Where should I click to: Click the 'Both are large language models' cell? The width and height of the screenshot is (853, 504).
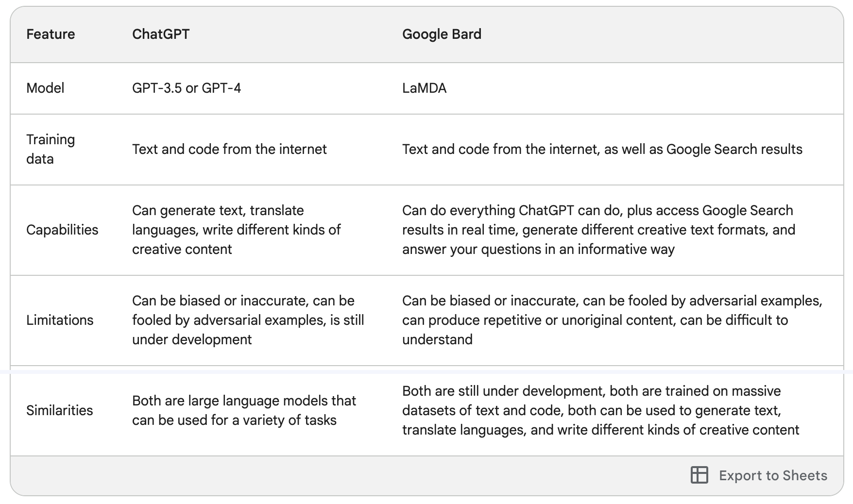coord(244,410)
